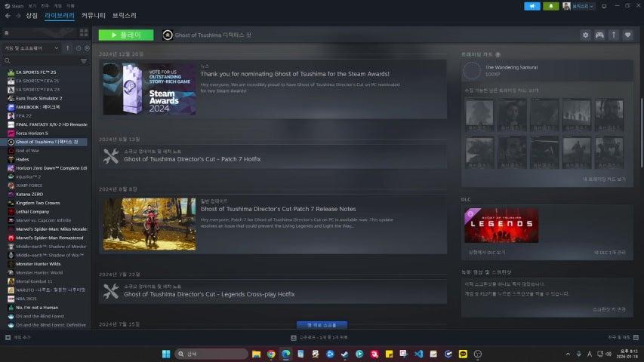Viewport: 644px width, 362px height.
Task: Open the Games menu (게임)
Action: coord(58,6)
